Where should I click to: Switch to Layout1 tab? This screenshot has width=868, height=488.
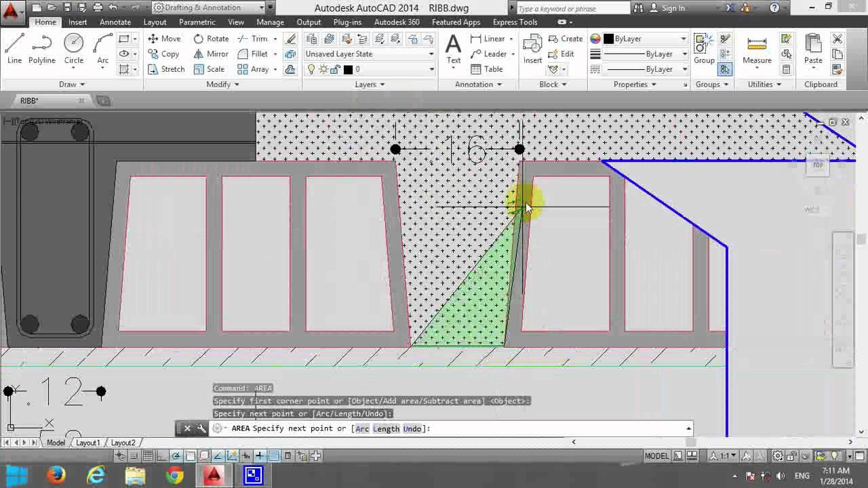point(87,443)
